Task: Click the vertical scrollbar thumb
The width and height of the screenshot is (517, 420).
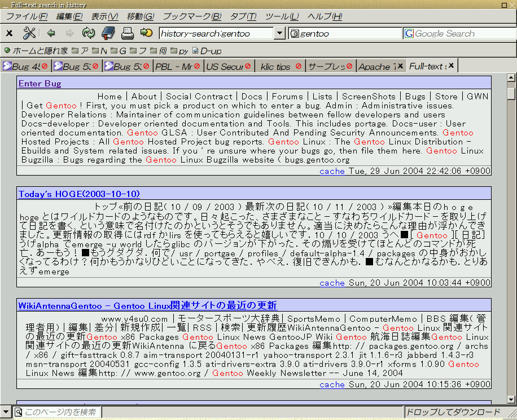Action: (x=511, y=94)
